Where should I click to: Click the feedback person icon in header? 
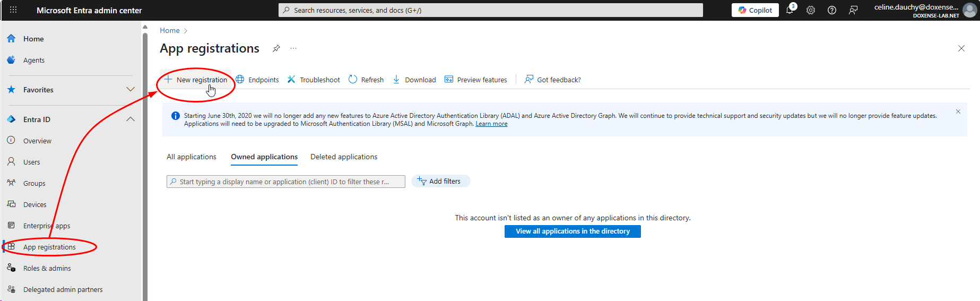point(853,10)
